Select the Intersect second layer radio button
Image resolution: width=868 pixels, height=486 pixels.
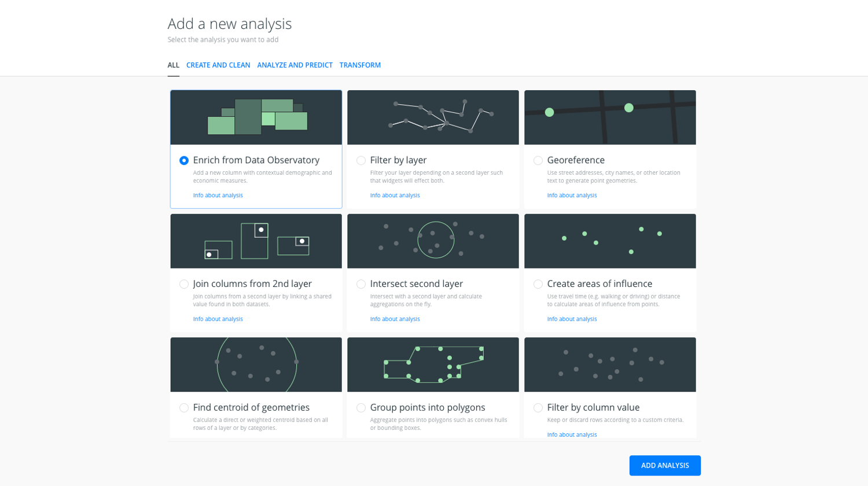coord(361,284)
